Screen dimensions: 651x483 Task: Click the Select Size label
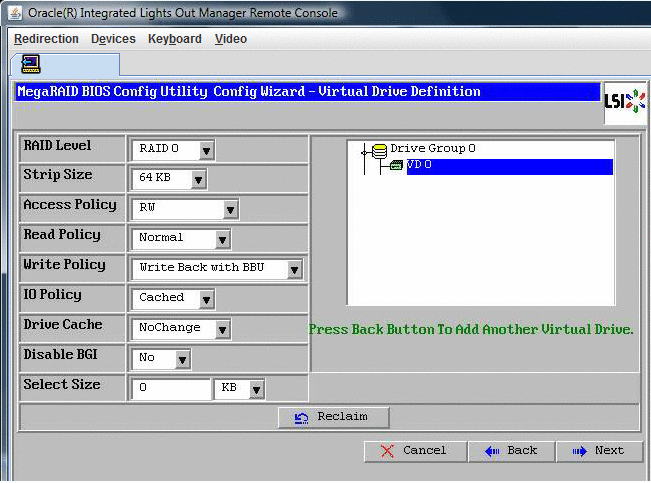[x=61, y=384]
